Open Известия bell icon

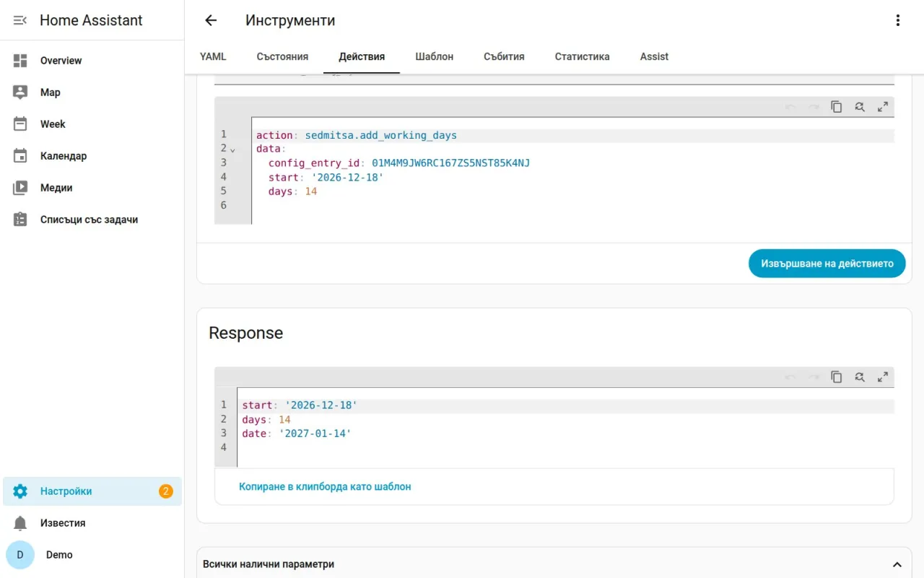tap(20, 523)
